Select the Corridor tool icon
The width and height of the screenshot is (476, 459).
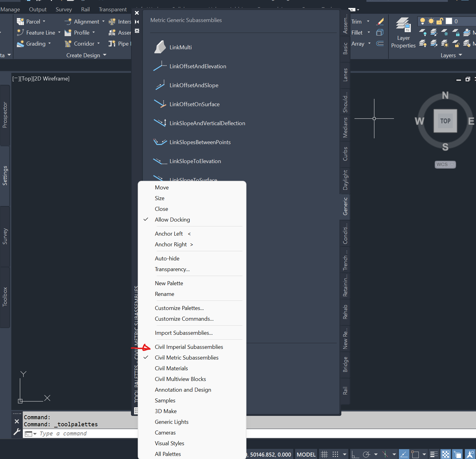tap(68, 43)
